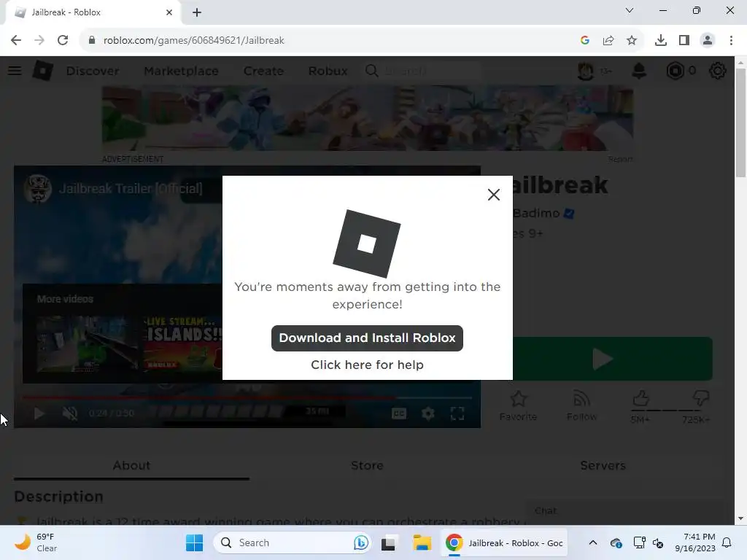Viewport: 747px width, 560px height.
Task: Reload the page
Action: click(x=63, y=40)
